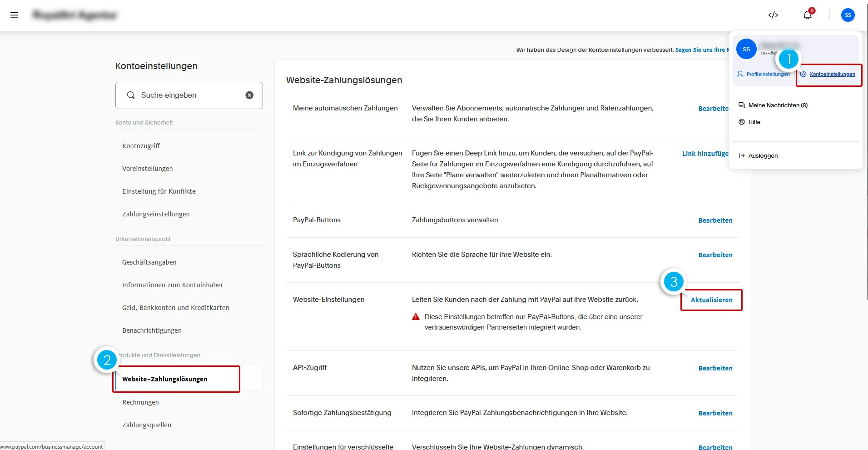Click the Website-Einstellungen row label
Image resolution: width=868 pixels, height=450 pixels.
[x=329, y=300]
